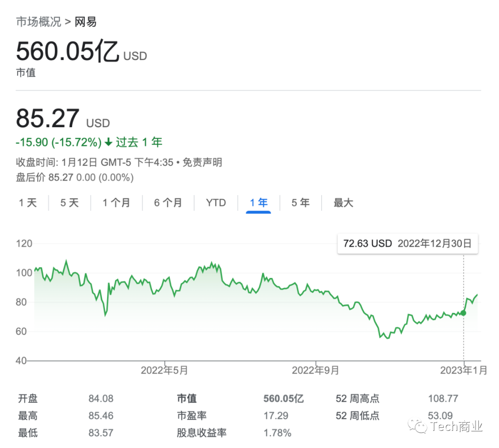
Task: Select the YTD range tab
Action: tap(216, 203)
